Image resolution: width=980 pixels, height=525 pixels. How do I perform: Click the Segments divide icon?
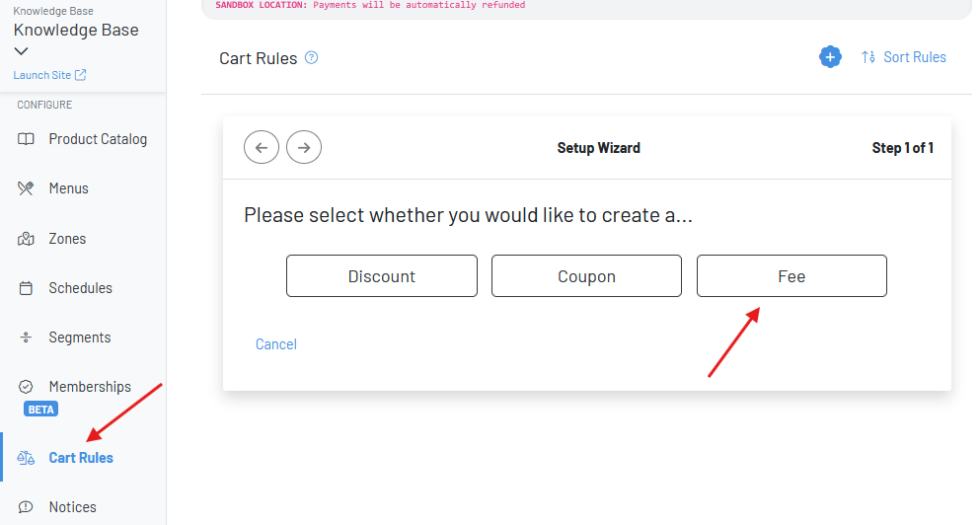(x=27, y=337)
